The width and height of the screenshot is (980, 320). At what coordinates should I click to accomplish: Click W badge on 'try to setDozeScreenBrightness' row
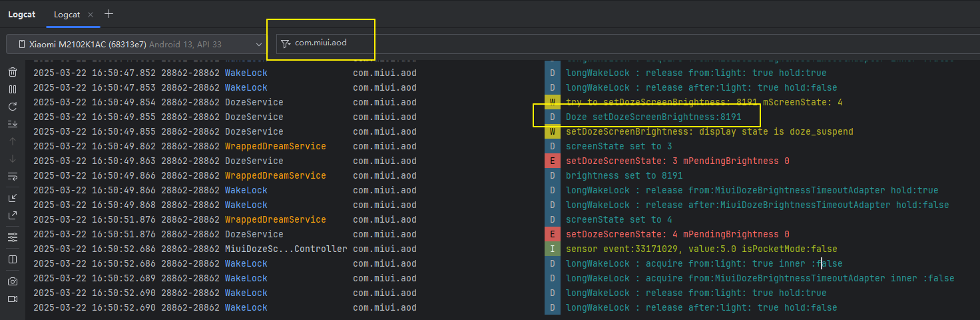click(x=552, y=102)
